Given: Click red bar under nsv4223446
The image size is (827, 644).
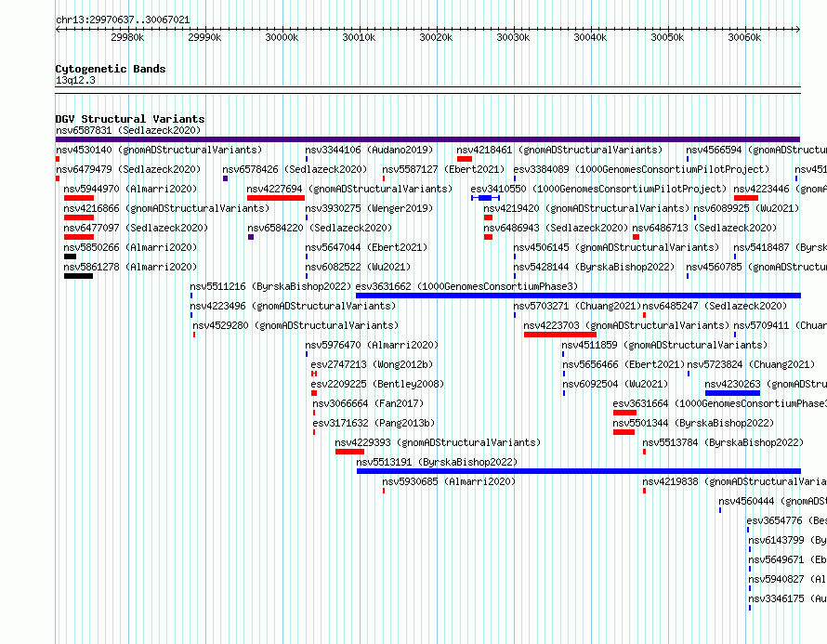Looking at the screenshot, I should (x=746, y=198).
